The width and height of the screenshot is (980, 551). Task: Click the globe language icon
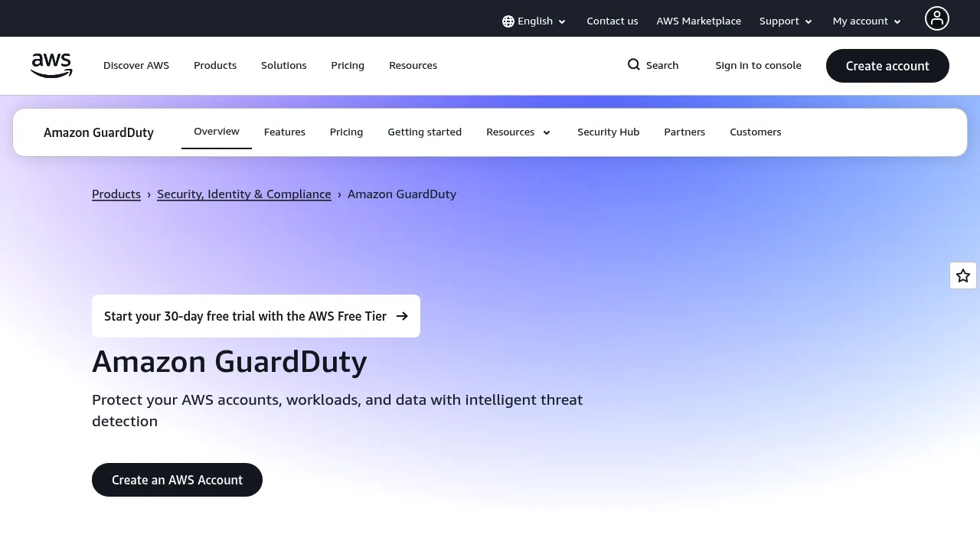point(508,21)
